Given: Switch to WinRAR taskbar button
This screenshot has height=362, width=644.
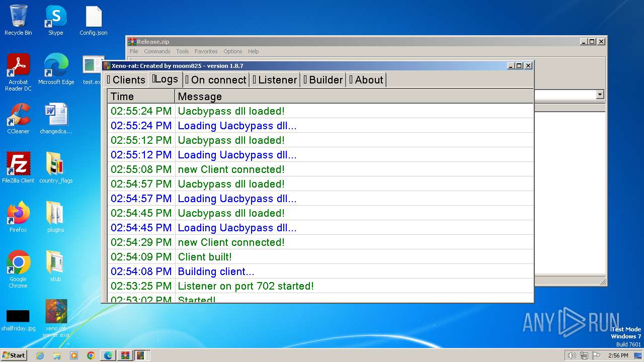Looking at the screenshot, I should pyautogui.click(x=125, y=355).
